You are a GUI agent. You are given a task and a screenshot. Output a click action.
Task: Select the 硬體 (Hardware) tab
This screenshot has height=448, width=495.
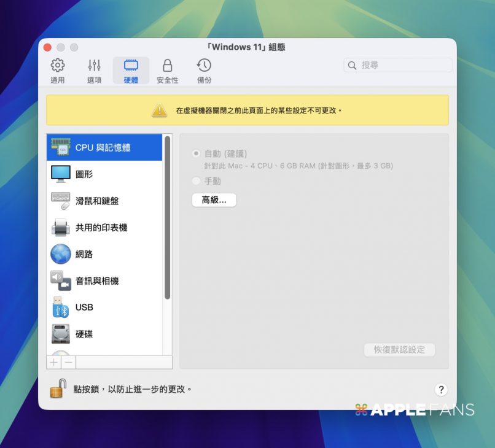(x=131, y=71)
